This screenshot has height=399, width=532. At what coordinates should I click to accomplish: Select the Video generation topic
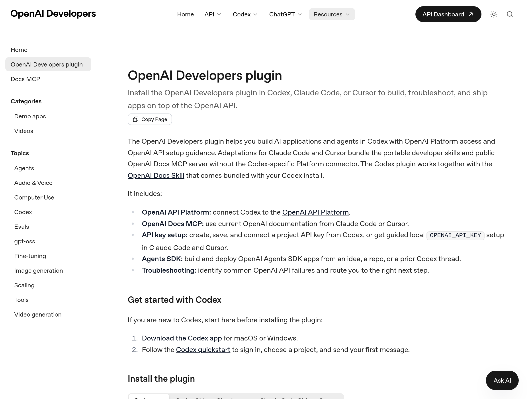tap(38, 315)
